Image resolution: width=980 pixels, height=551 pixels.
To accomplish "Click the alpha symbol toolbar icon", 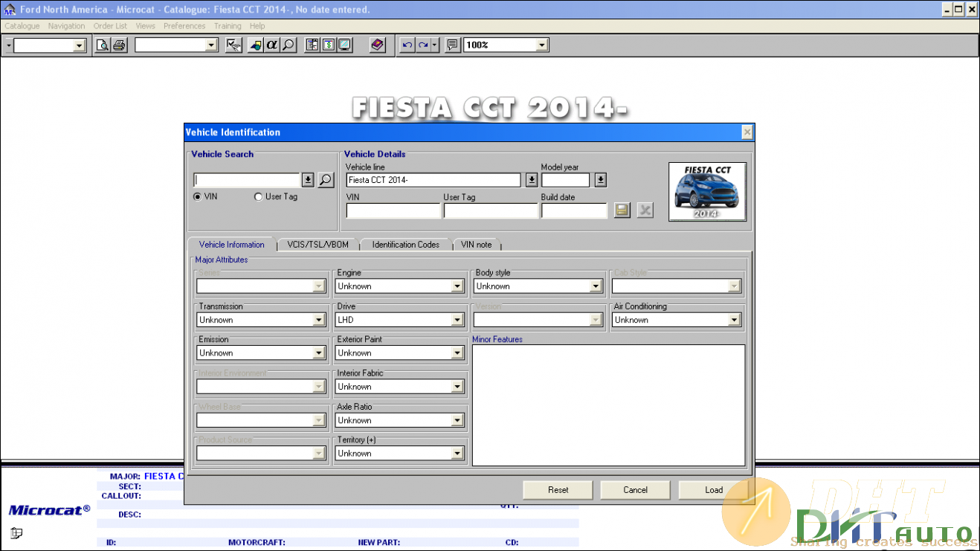I will click(x=272, y=45).
